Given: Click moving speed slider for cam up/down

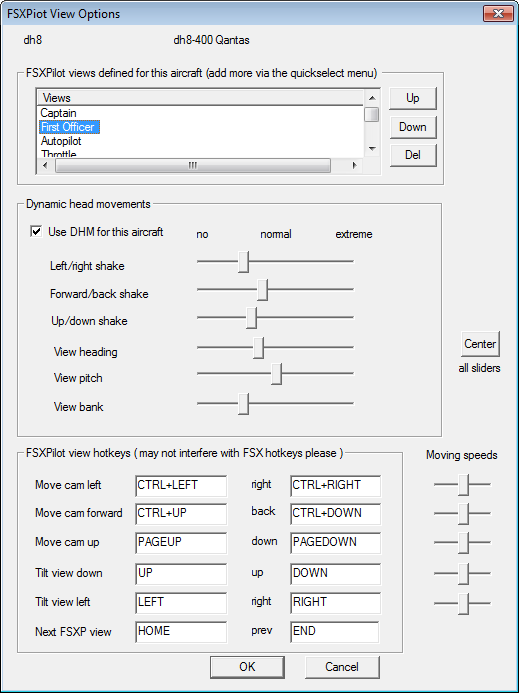Looking at the screenshot, I should [463, 543].
